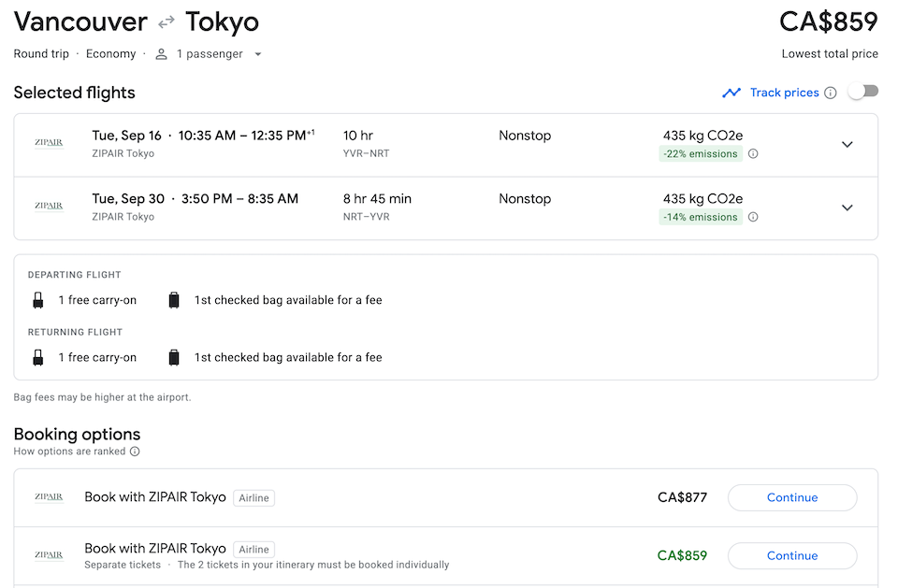The width and height of the screenshot is (898, 588).
Task: Click 'Separate tickets' note text
Action: [x=123, y=566]
